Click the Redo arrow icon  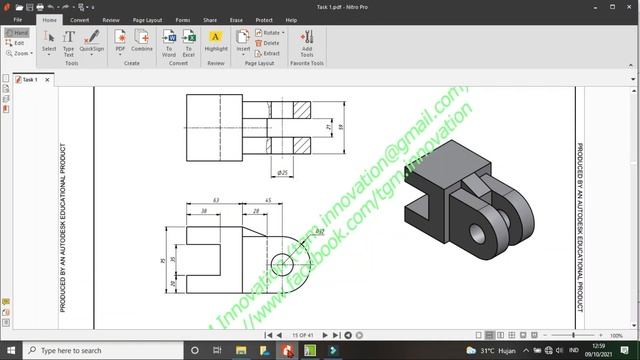(x=65, y=7)
